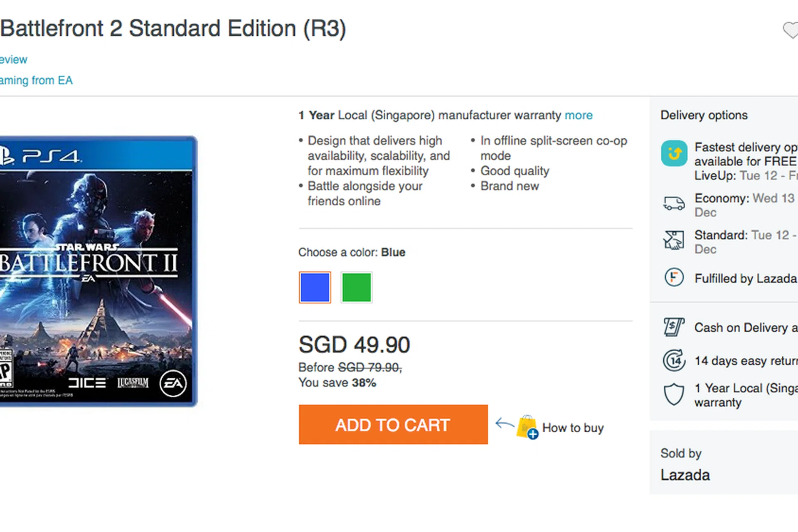Click the warranty shield icon

click(674, 394)
